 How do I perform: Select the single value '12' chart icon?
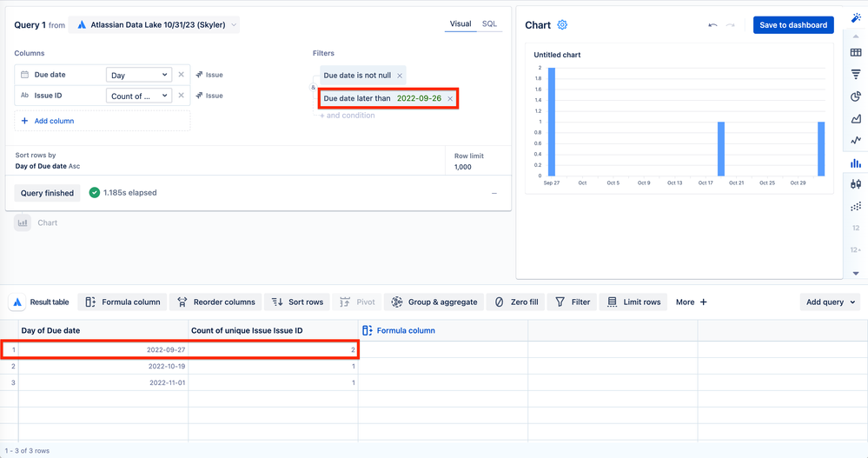(856, 228)
